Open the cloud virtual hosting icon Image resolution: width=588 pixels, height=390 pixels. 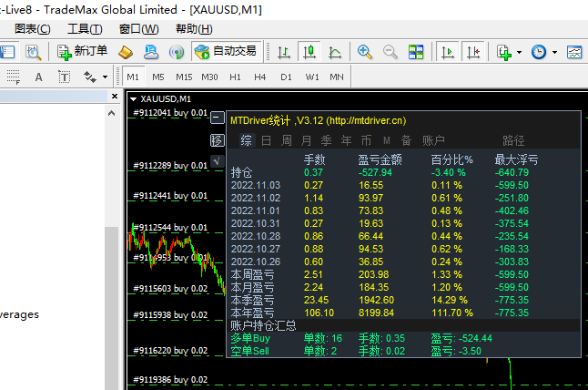(151, 52)
